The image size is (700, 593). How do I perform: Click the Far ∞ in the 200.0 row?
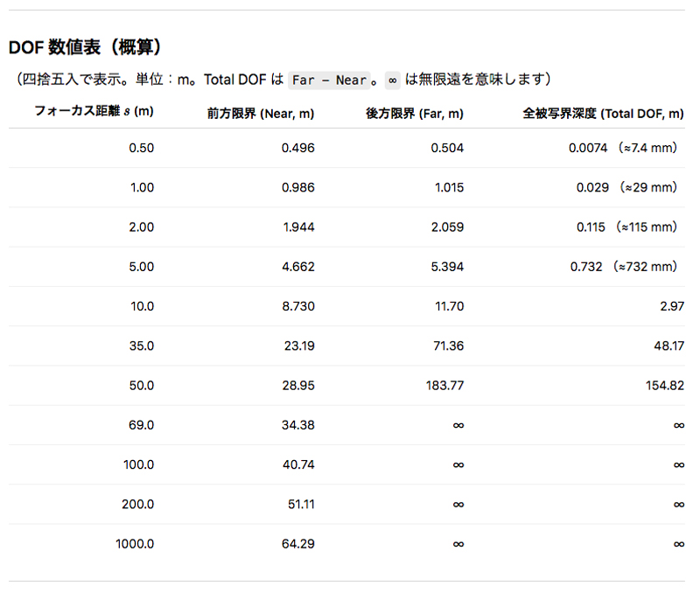tap(458, 504)
